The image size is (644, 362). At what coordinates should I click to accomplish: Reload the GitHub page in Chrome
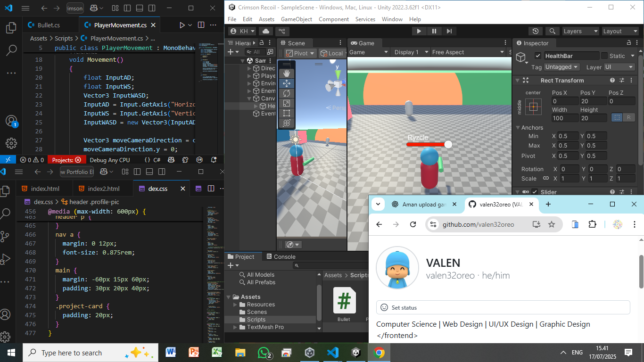(x=413, y=224)
